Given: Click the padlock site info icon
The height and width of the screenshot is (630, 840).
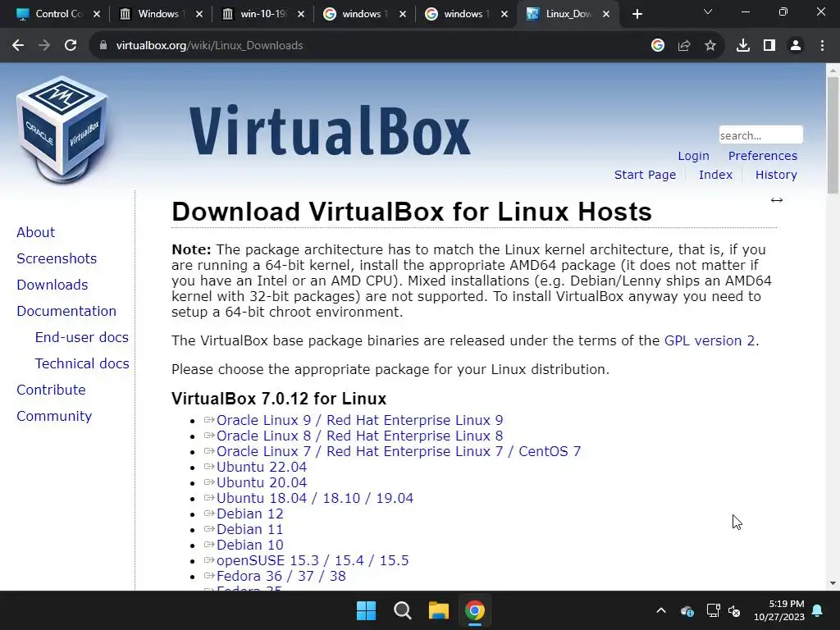Looking at the screenshot, I should pos(103,46).
